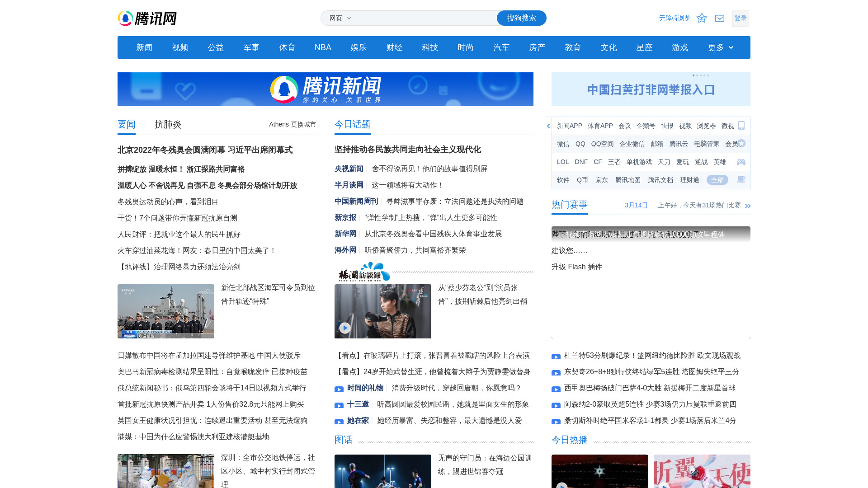Click 无障碍浏览 accessibility link
The image size is (868, 488).
tap(675, 18)
